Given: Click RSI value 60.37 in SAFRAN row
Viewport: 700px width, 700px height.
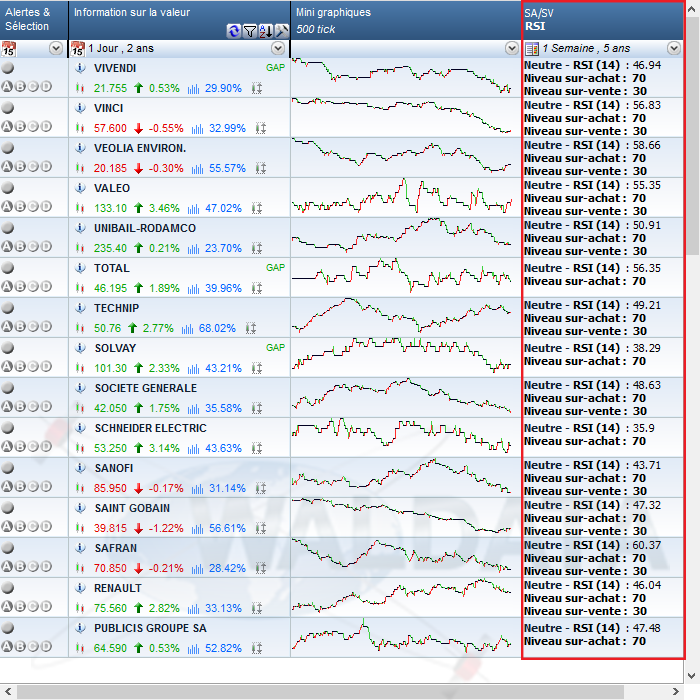Looking at the screenshot, I should click(x=646, y=545).
